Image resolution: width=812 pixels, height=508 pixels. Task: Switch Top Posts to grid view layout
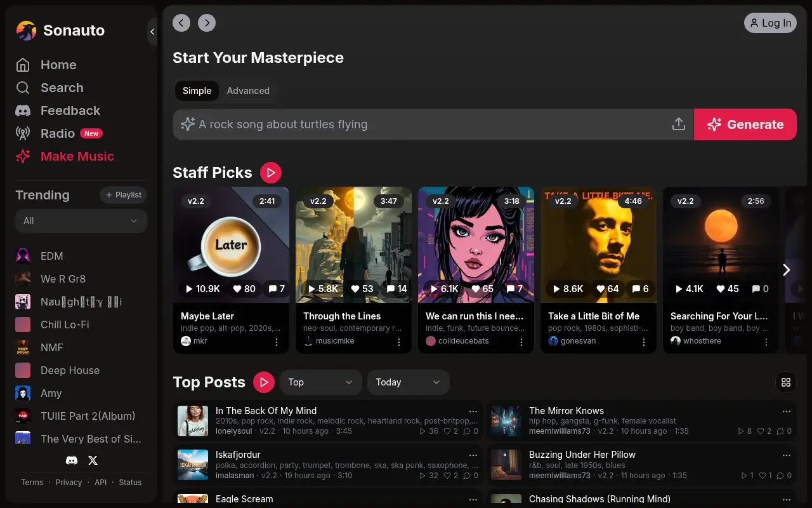point(786,382)
